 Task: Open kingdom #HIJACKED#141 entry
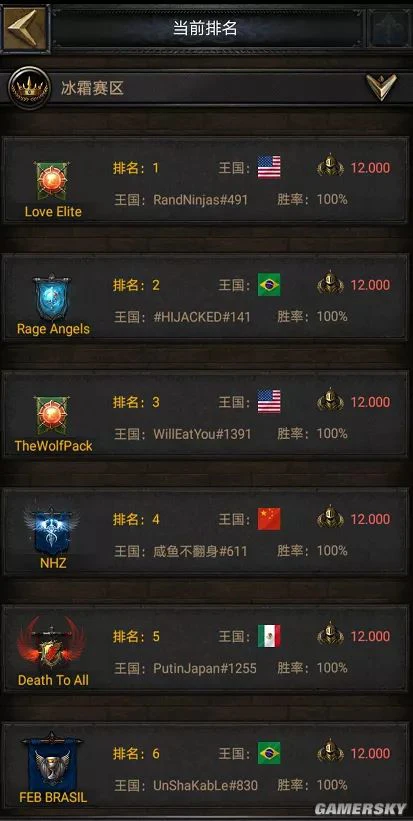202,317
